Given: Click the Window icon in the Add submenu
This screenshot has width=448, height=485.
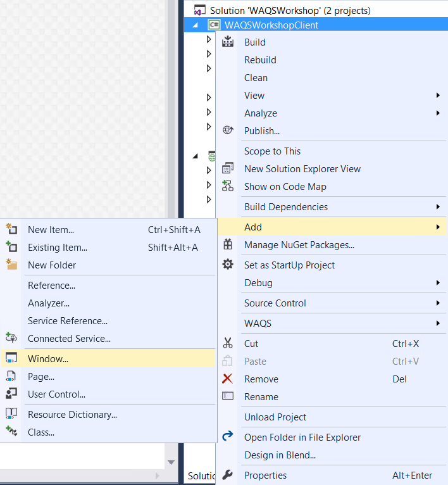Looking at the screenshot, I should tap(11, 358).
